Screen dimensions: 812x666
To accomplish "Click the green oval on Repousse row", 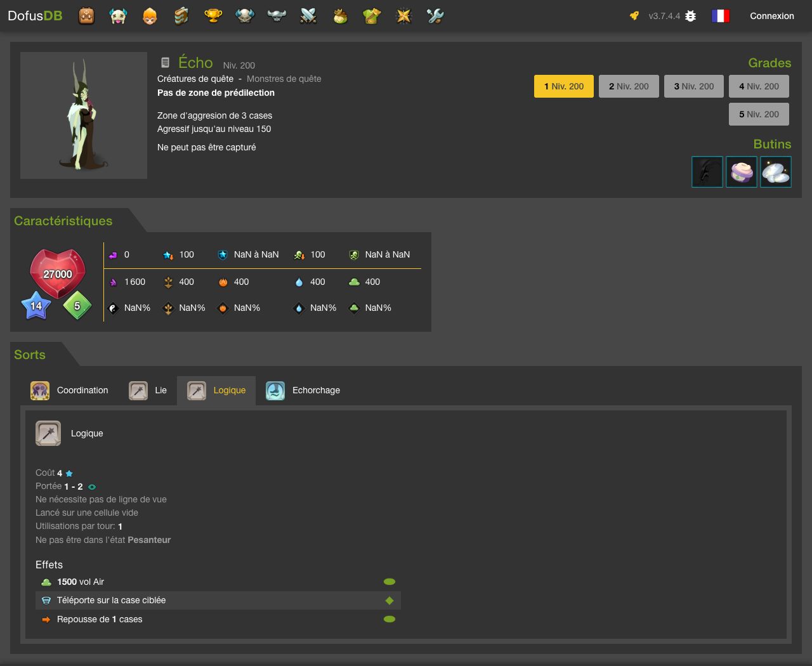I will pos(390,619).
